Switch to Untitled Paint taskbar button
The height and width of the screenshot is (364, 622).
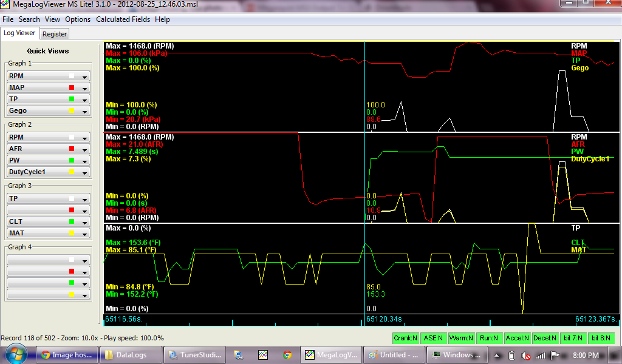click(394, 356)
